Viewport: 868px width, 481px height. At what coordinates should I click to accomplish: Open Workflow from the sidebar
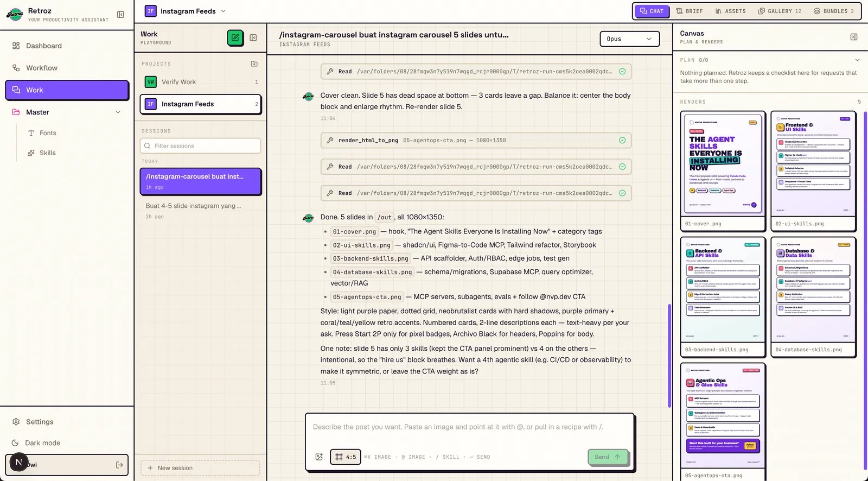[67, 68]
